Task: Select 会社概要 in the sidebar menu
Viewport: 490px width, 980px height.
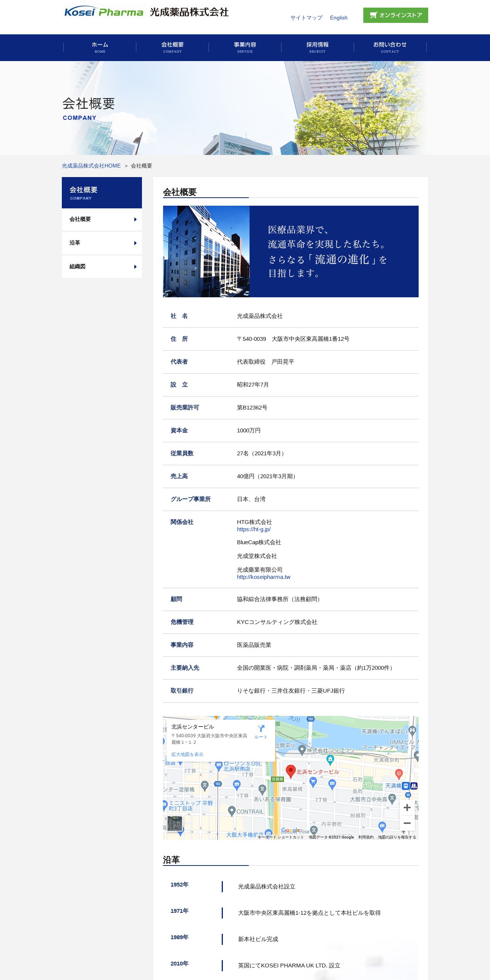Action: [x=102, y=219]
